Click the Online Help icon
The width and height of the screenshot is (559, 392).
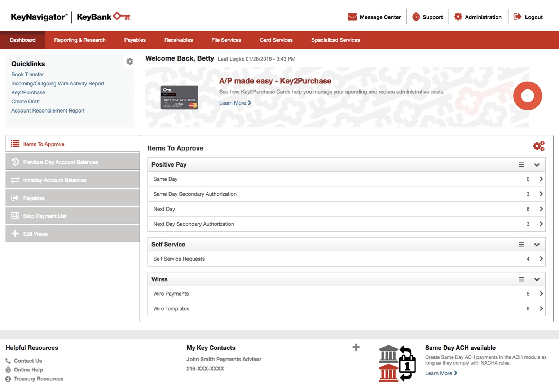pyautogui.click(x=8, y=370)
